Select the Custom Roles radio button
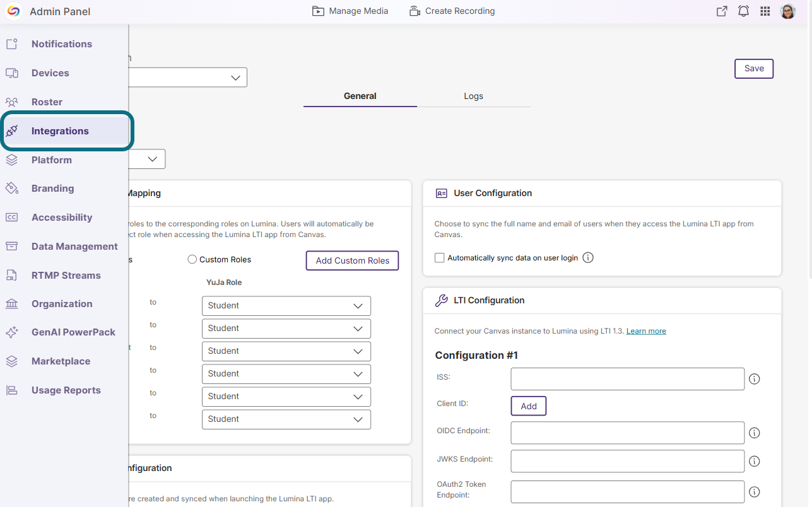The height and width of the screenshot is (507, 812). [x=192, y=259]
